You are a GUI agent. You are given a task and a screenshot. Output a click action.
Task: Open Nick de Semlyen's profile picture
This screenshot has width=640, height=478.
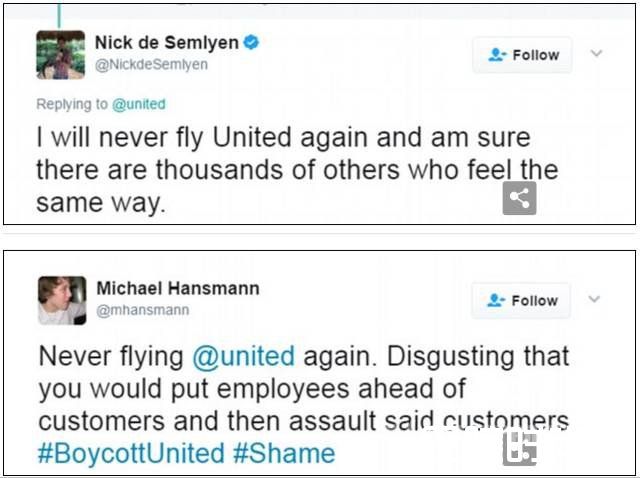(x=60, y=55)
